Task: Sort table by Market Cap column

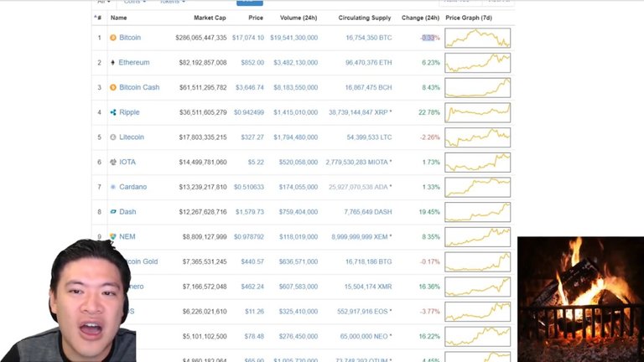Action: point(210,18)
